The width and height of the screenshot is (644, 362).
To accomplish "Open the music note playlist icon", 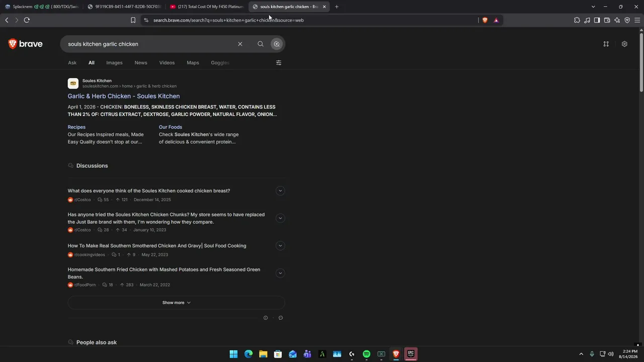I will pyautogui.click(x=587, y=20).
